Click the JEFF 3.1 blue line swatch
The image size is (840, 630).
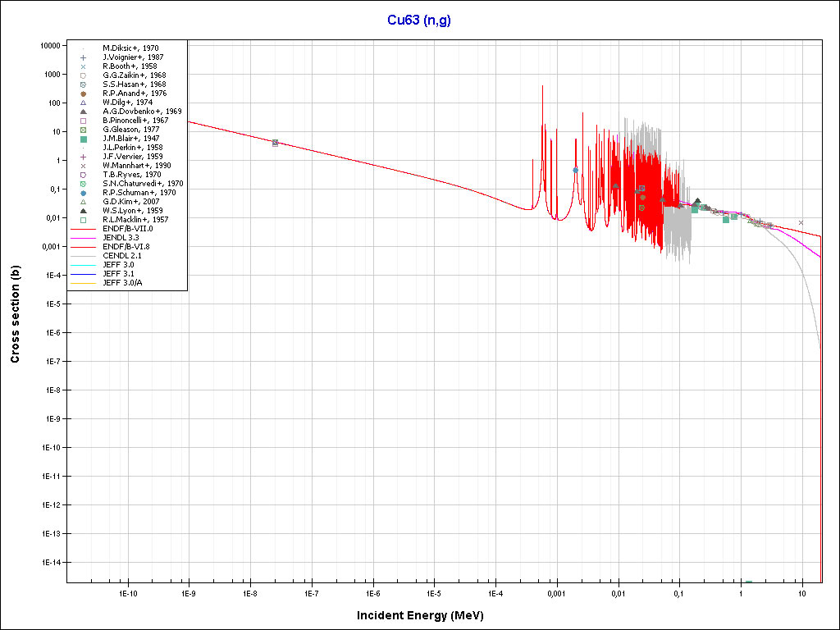pyautogui.click(x=83, y=274)
